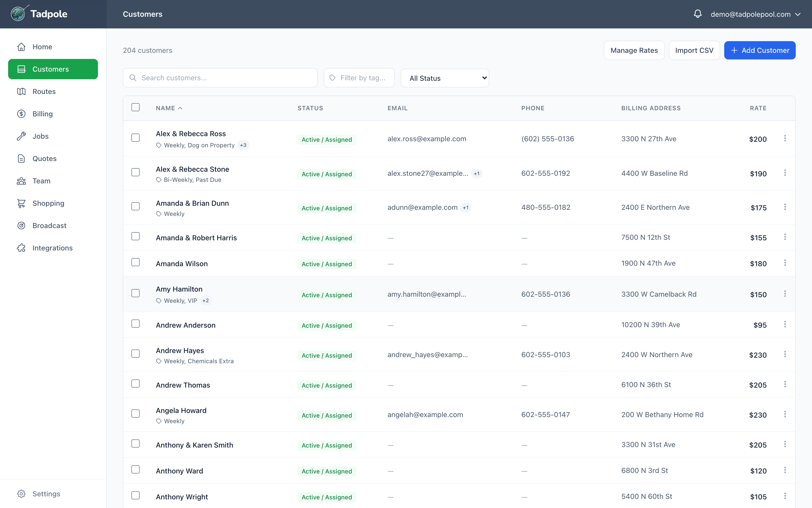
Task: Focus the Filter by tag field
Action: [359, 78]
